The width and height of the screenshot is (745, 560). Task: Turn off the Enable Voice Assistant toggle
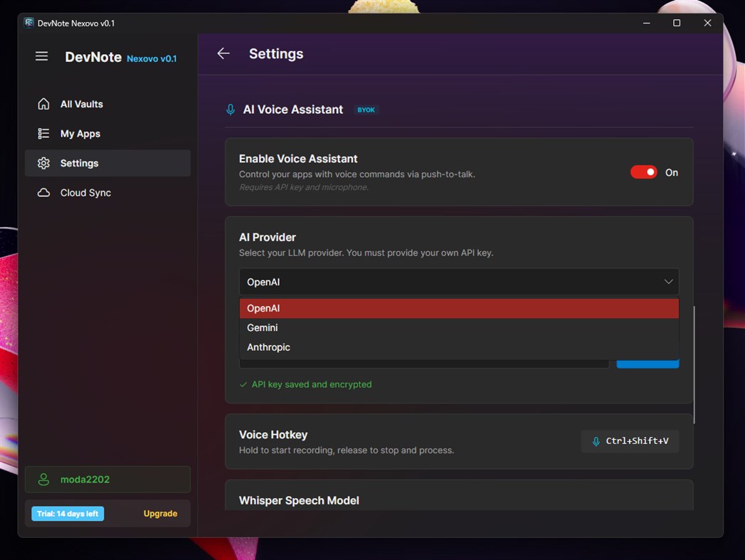pos(643,172)
